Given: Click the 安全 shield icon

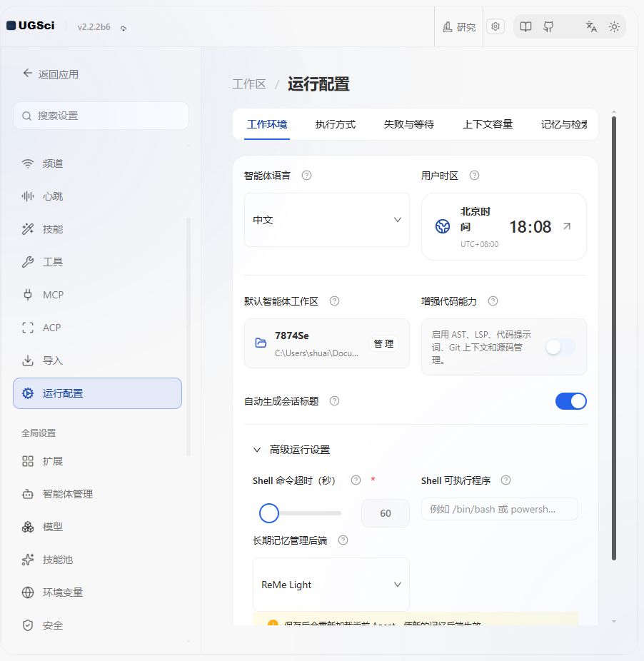Looking at the screenshot, I should click(x=28, y=625).
